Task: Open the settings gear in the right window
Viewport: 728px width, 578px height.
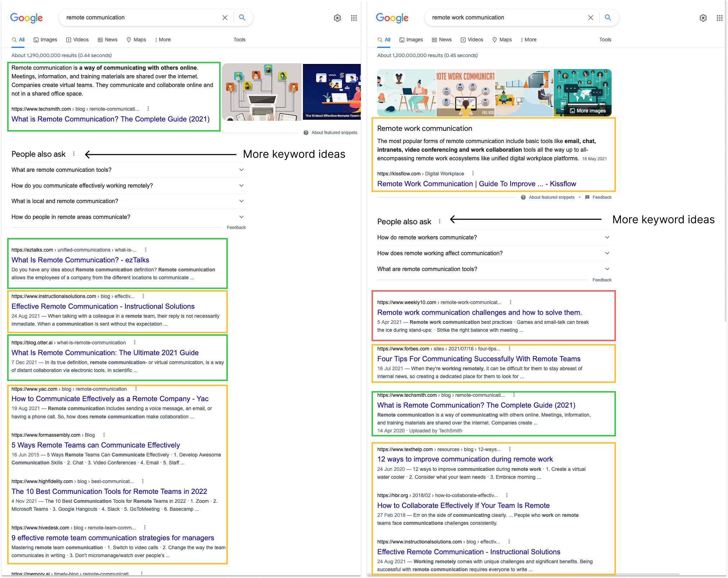Action: click(x=703, y=18)
